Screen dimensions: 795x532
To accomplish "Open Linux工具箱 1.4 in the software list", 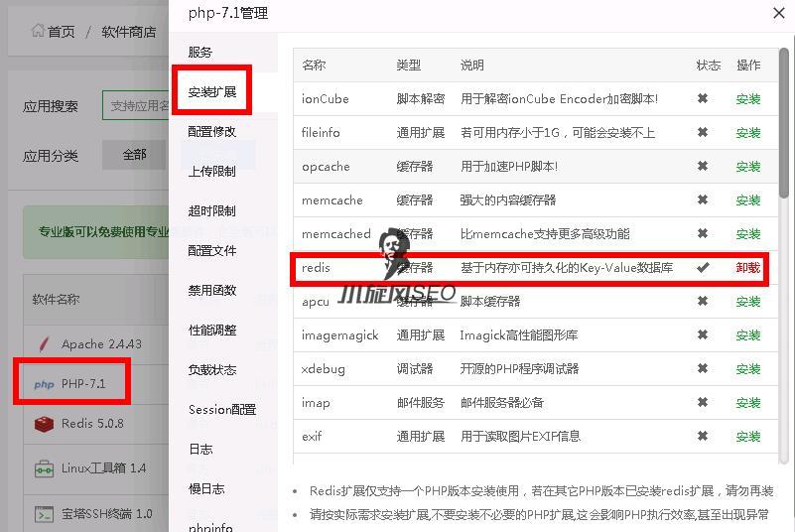I will pyautogui.click(x=103, y=468).
